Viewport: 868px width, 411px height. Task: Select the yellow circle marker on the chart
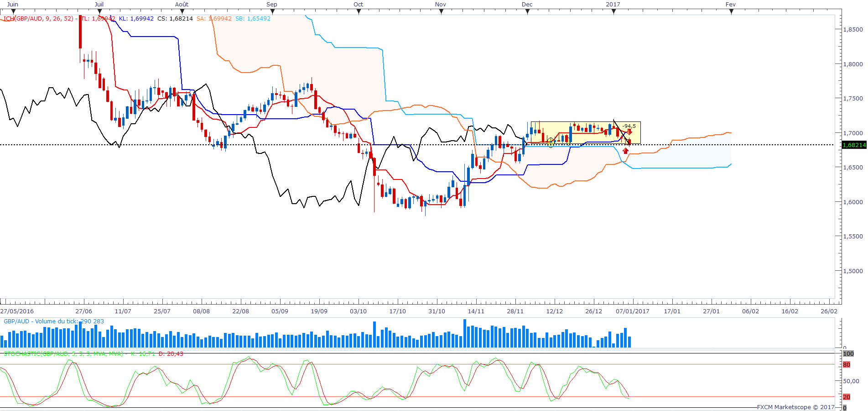pos(551,142)
